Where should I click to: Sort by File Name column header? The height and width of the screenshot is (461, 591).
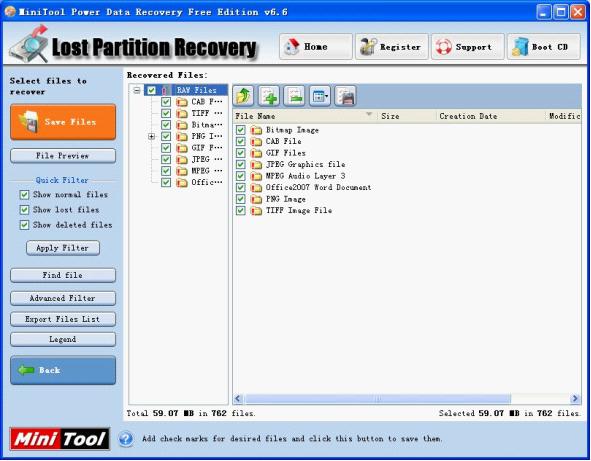coord(305,116)
